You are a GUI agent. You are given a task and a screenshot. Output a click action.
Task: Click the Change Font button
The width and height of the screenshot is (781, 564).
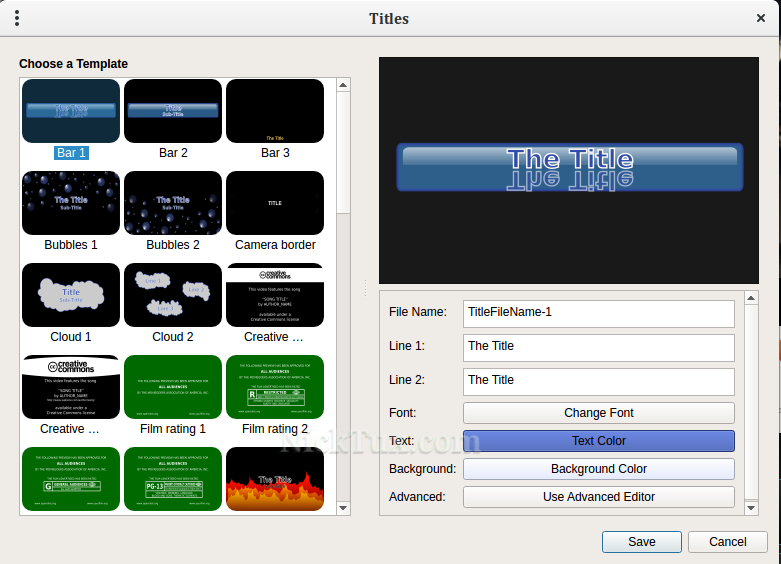point(598,413)
